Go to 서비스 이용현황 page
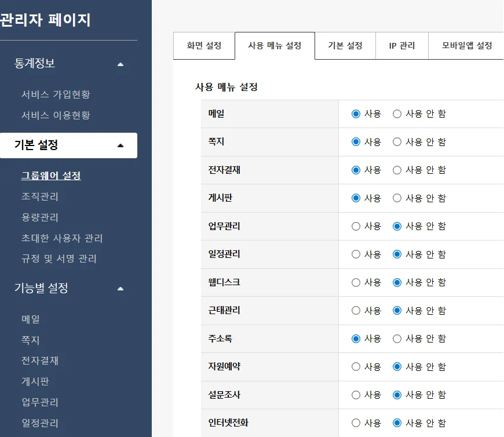504x437 pixels. (x=56, y=115)
